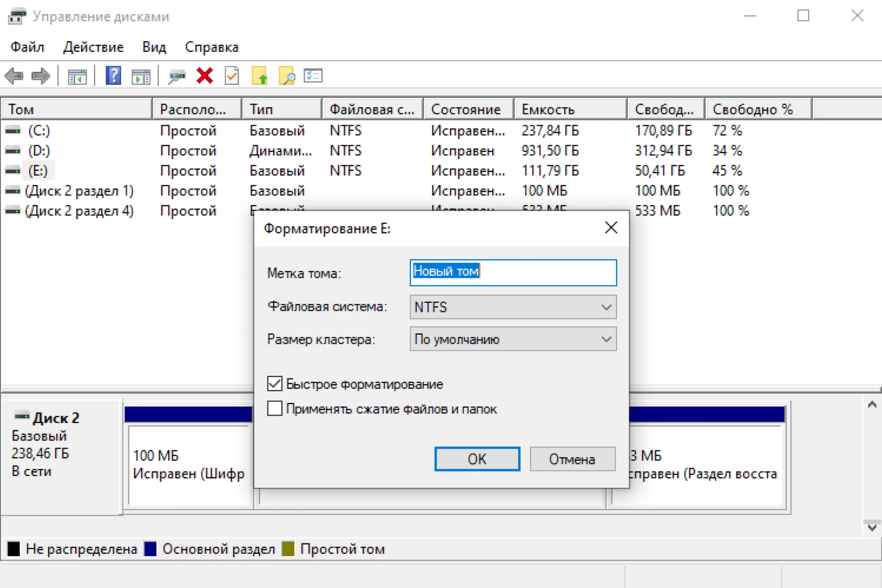
Task: Open the Файловая система NTFS dropdown
Action: [513, 307]
